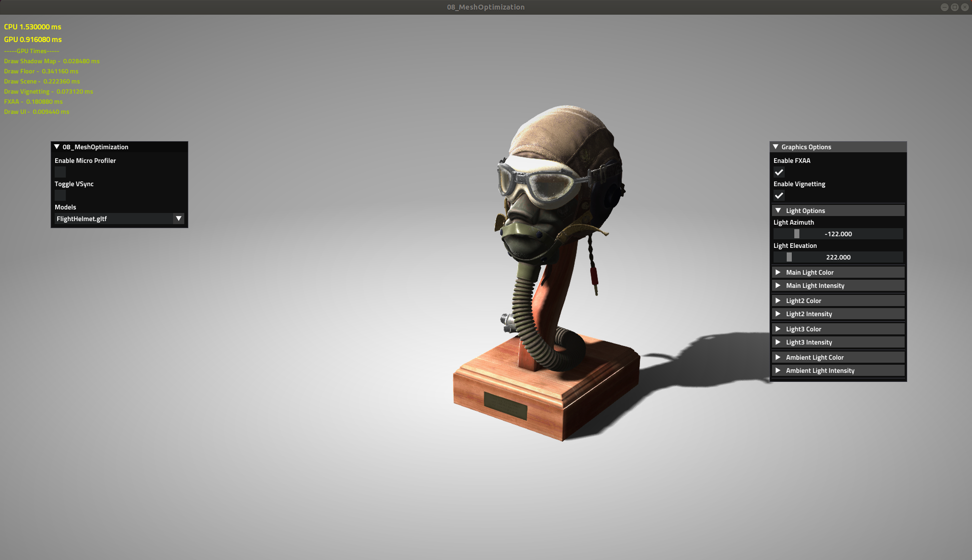Expand Light2 Color arrow
The image size is (972, 560).
tap(779, 300)
